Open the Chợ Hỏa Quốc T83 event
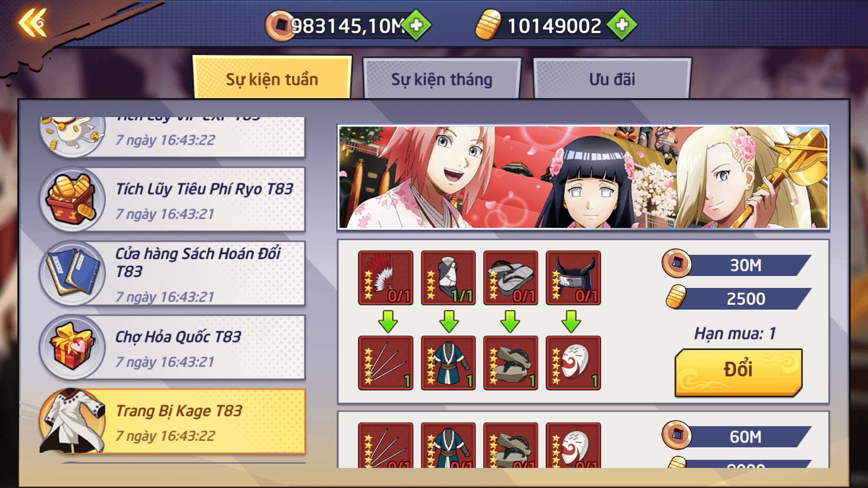This screenshot has height=488, width=868. click(173, 347)
